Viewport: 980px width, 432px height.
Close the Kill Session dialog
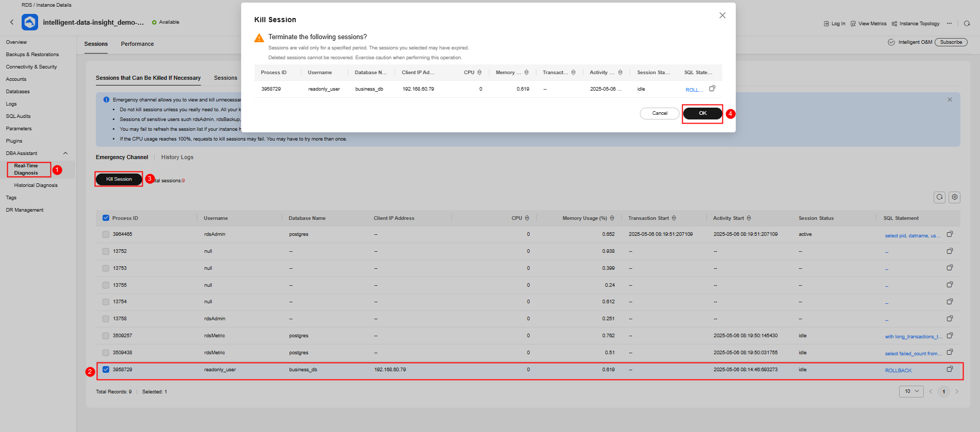[x=722, y=15]
